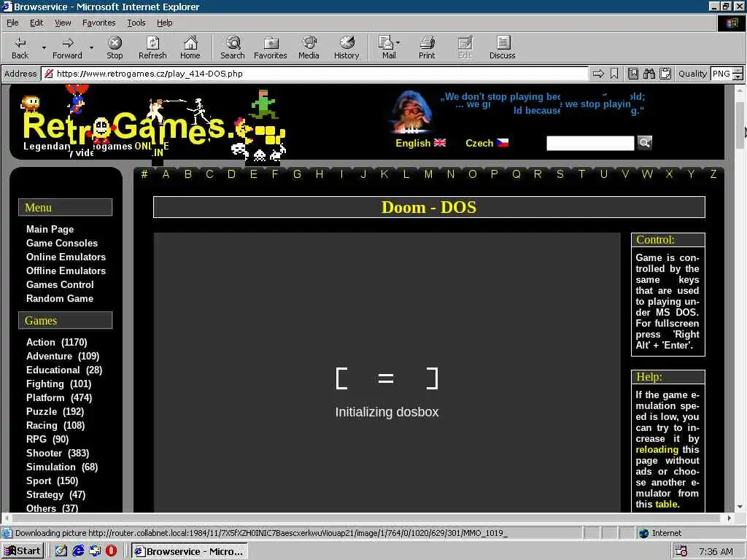Open the Game Consoles link
The height and width of the screenshot is (560, 747).
coord(62,243)
